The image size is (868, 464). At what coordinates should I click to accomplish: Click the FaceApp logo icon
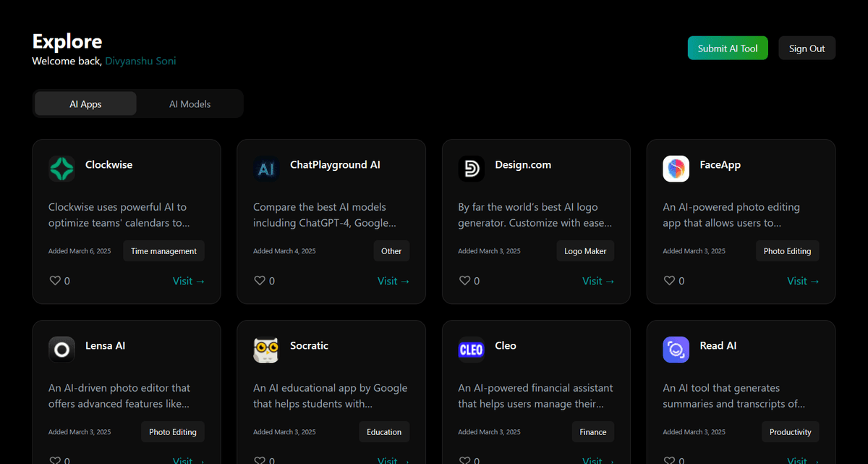click(676, 169)
